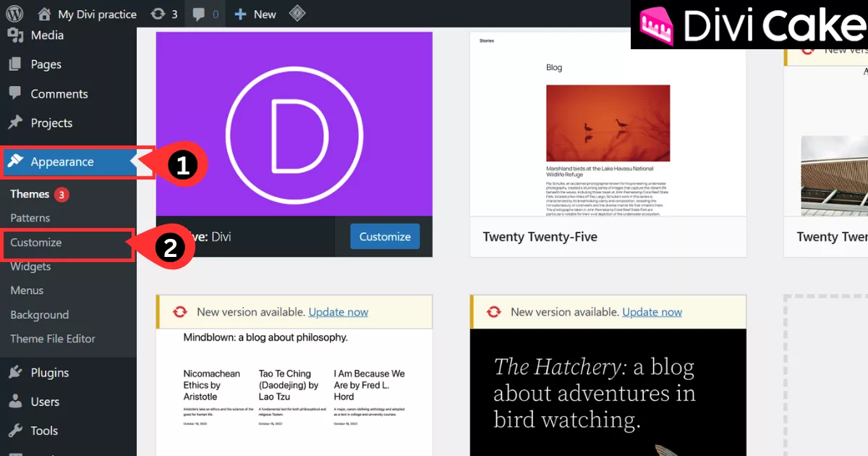This screenshot has height=456, width=868.
Task: Click the Twenty Twenty-Five theme thumbnail
Action: pyautogui.click(x=608, y=124)
